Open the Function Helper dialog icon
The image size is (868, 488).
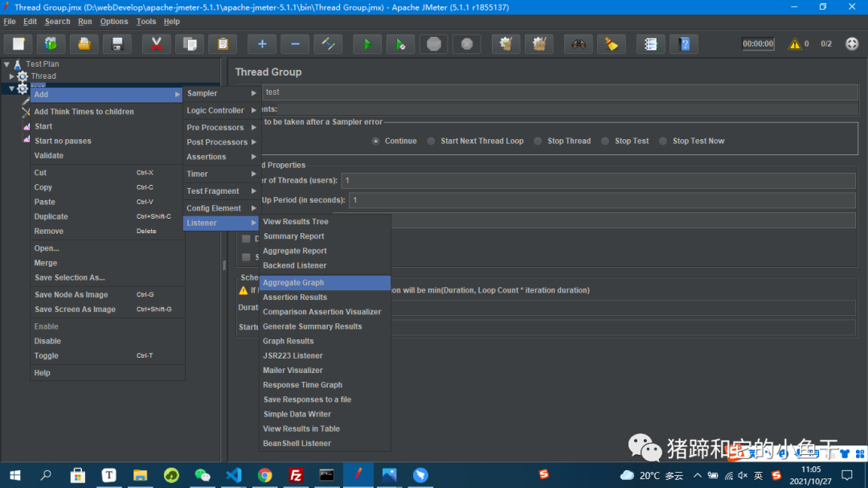[651, 43]
